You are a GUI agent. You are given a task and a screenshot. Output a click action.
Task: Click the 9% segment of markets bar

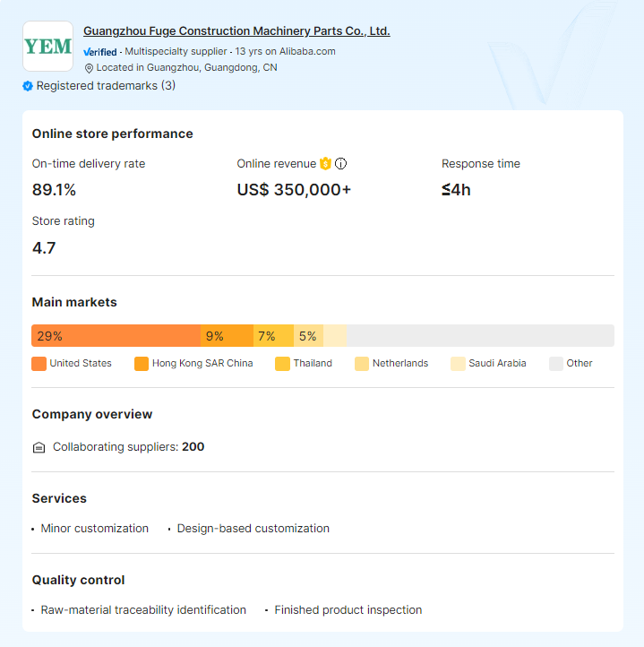[227, 336]
